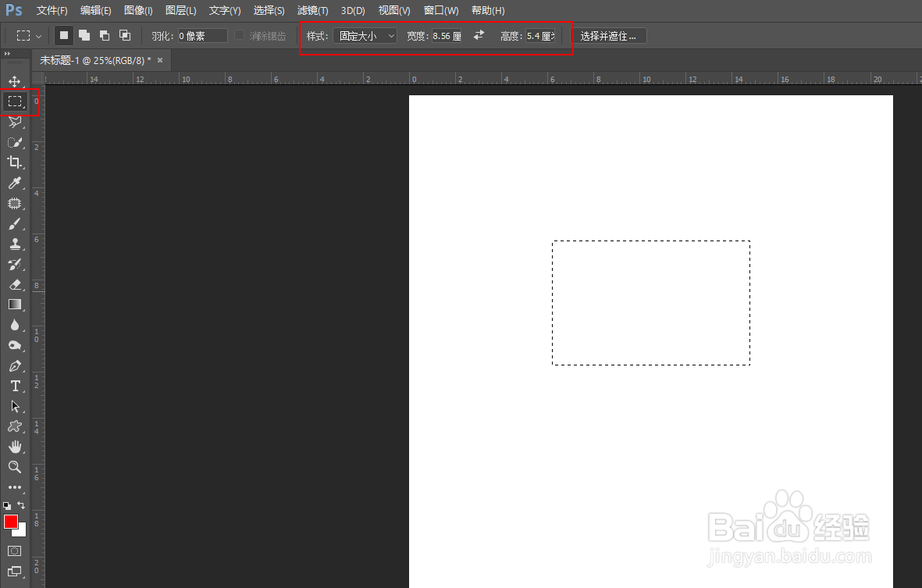The width and height of the screenshot is (922, 588).
Task: Choose Intersect with selection mode
Action: pyautogui.click(x=125, y=35)
